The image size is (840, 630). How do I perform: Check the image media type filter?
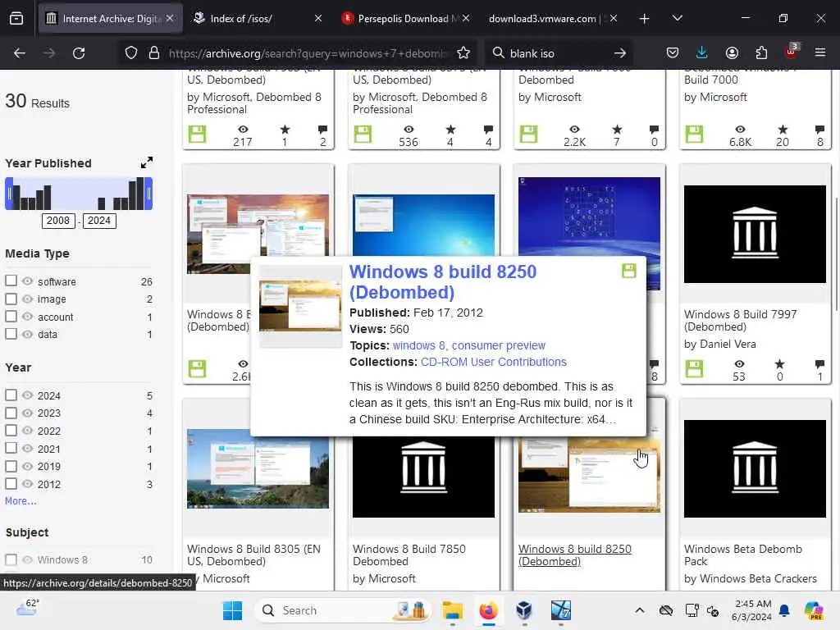coord(11,299)
